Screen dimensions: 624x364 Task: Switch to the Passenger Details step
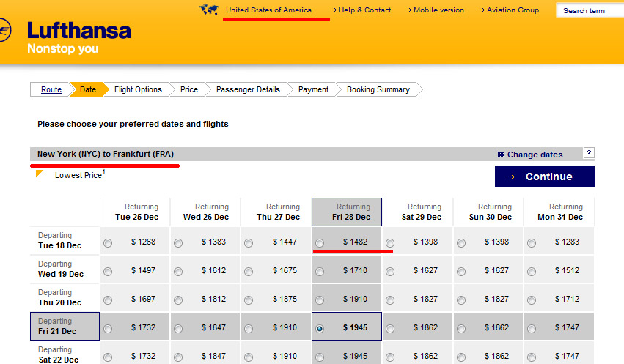(x=248, y=89)
